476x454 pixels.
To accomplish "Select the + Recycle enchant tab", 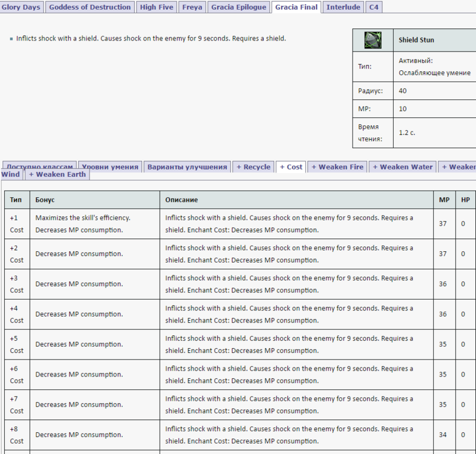I will (x=253, y=167).
